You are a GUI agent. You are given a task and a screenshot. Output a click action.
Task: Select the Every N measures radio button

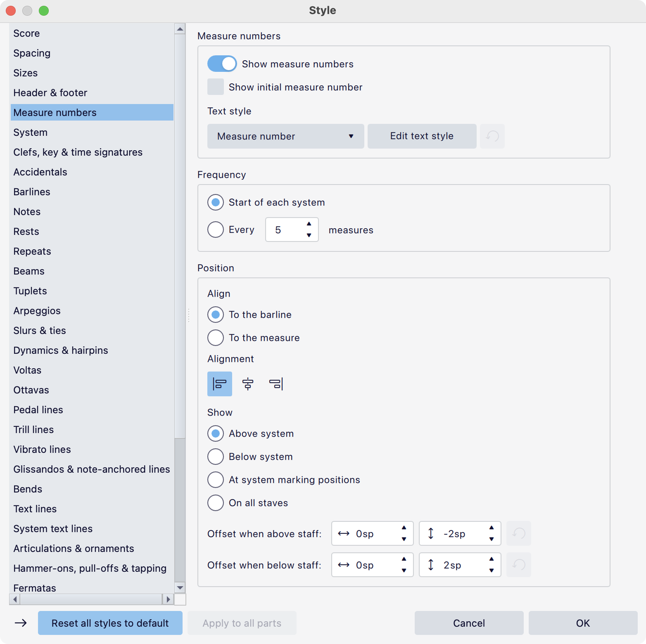coord(216,230)
